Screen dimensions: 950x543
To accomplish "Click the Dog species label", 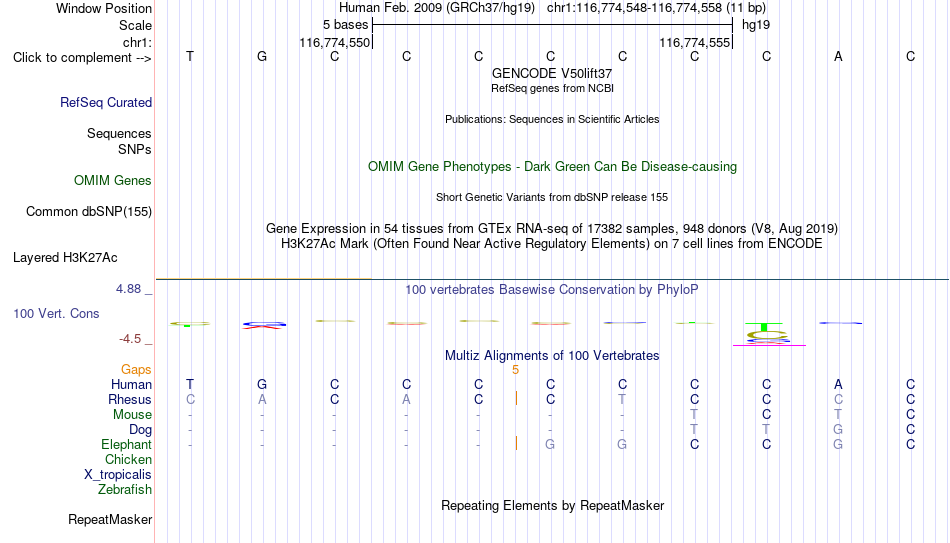I will coord(140,430).
